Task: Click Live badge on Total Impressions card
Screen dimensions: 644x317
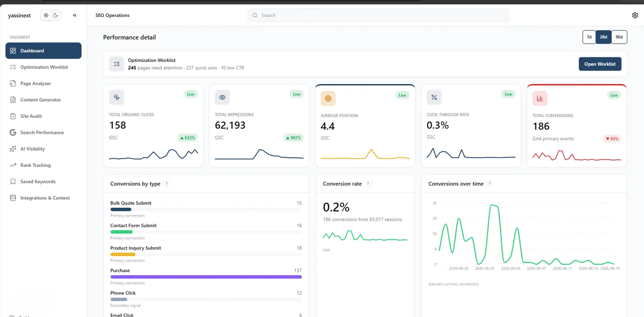Action: [x=296, y=94]
